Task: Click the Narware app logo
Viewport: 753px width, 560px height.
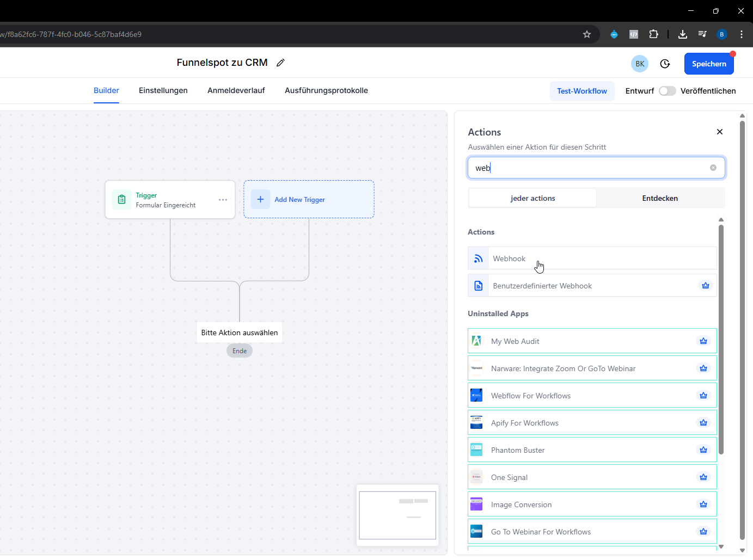Action: tap(476, 368)
